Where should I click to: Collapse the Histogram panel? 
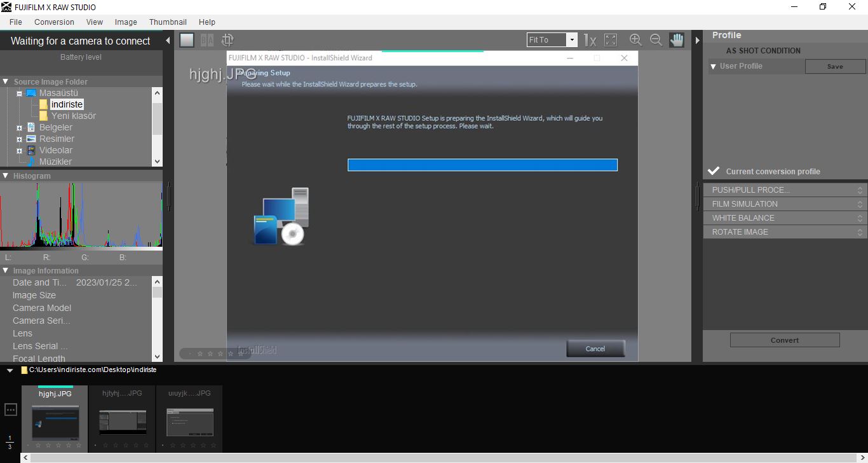6,176
